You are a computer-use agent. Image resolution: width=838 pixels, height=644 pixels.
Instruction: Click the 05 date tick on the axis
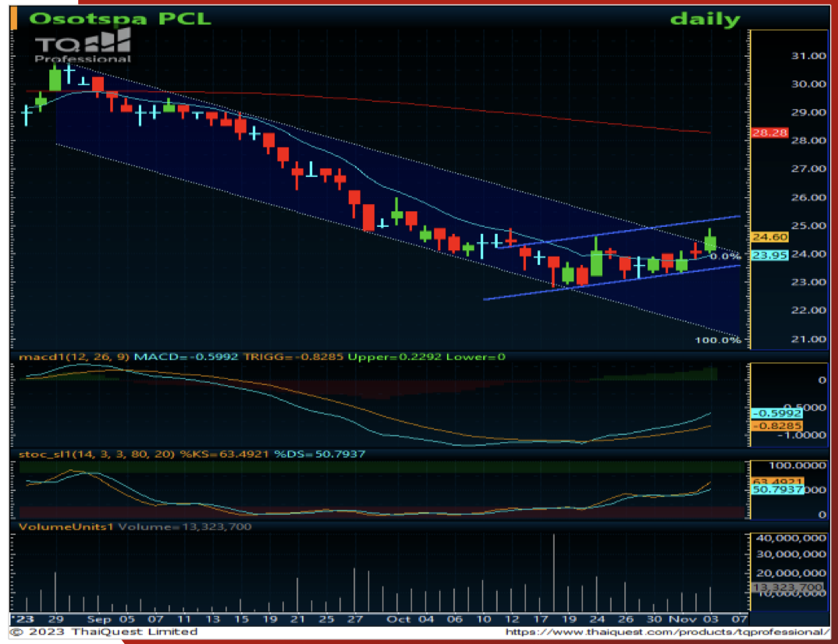127,619
